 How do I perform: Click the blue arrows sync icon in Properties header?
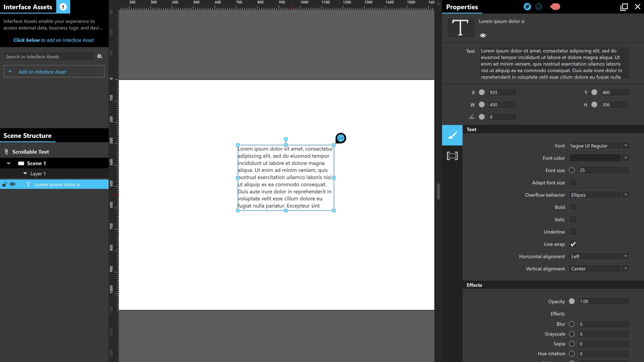(527, 7)
